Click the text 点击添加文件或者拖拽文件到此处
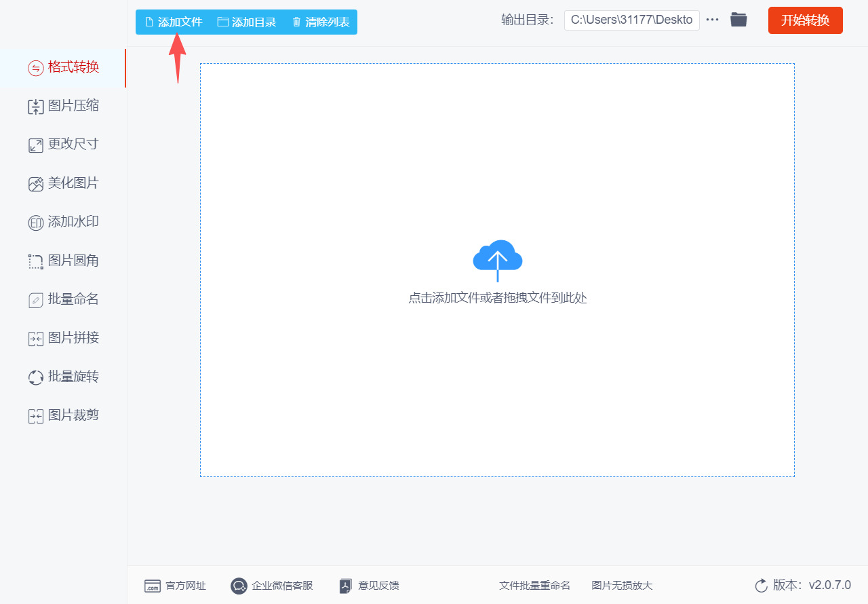This screenshot has height=604, width=868. pos(498,298)
